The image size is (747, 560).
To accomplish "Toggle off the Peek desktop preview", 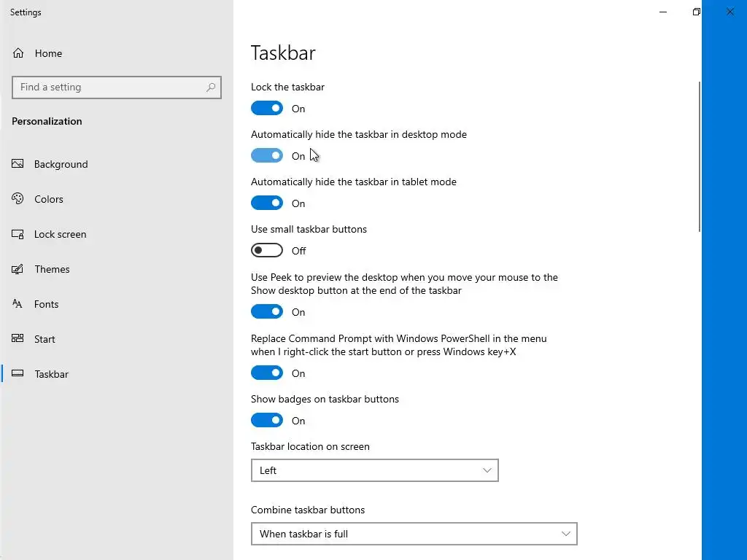I will 267,312.
